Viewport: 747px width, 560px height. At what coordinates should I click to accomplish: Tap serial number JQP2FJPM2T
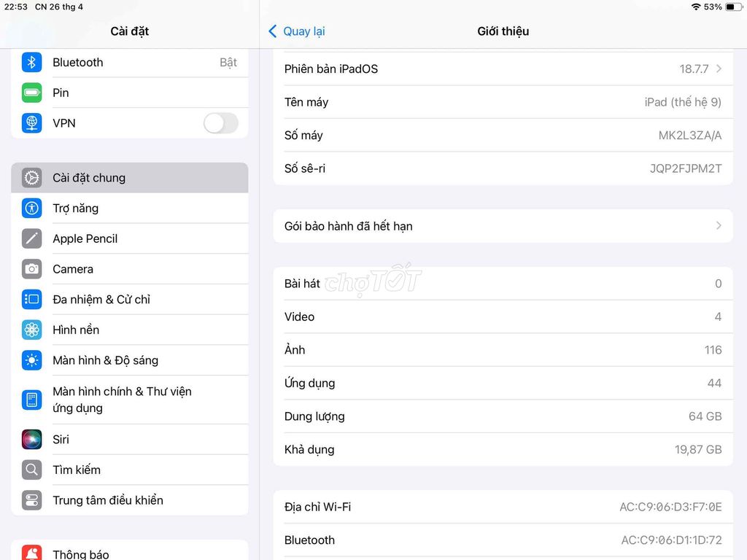[686, 168]
